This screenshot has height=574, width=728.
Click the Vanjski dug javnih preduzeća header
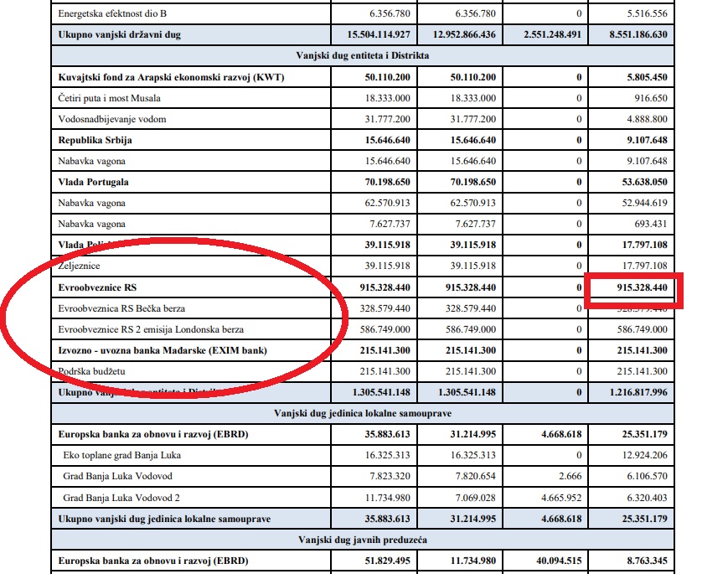362,540
